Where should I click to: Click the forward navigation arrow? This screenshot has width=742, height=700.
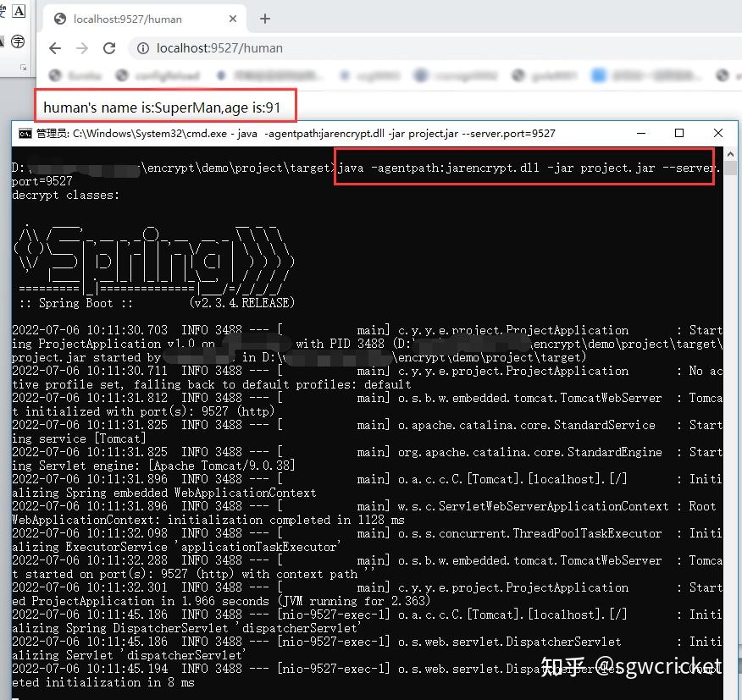pyautogui.click(x=82, y=48)
